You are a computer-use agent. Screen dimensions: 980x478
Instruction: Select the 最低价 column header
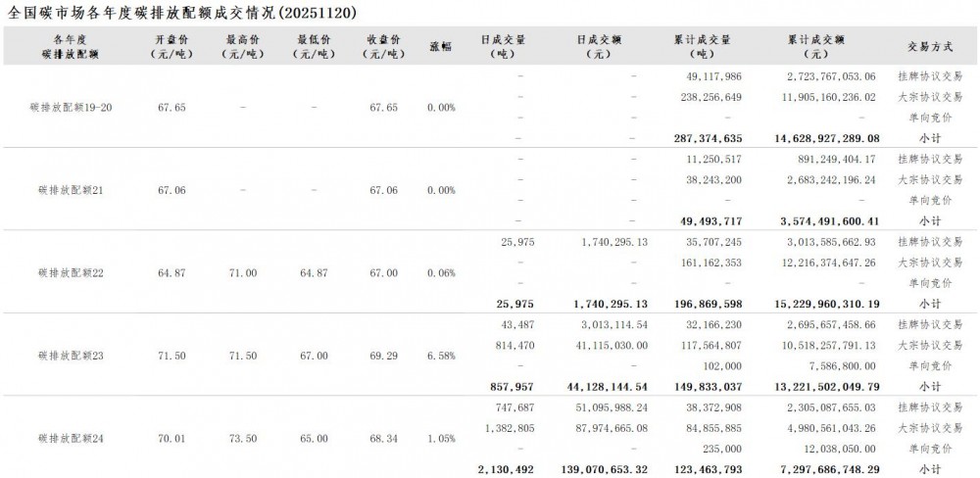coord(312,47)
